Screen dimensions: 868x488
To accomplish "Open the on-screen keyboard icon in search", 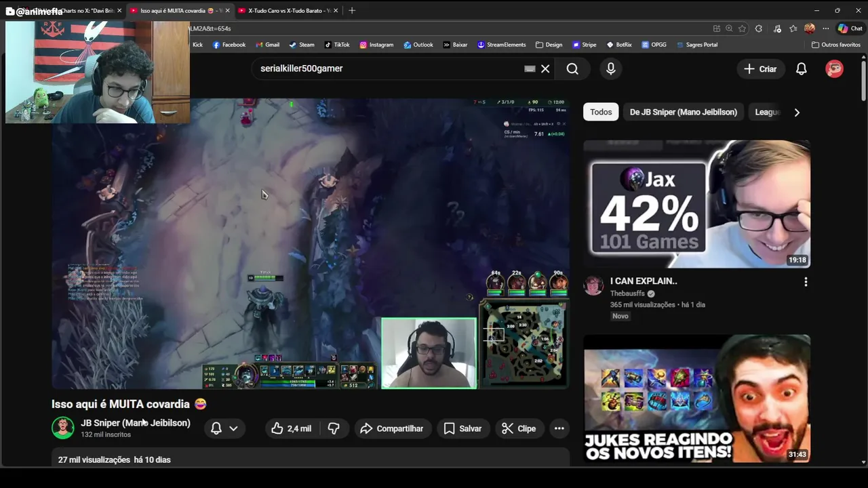I will point(530,68).
